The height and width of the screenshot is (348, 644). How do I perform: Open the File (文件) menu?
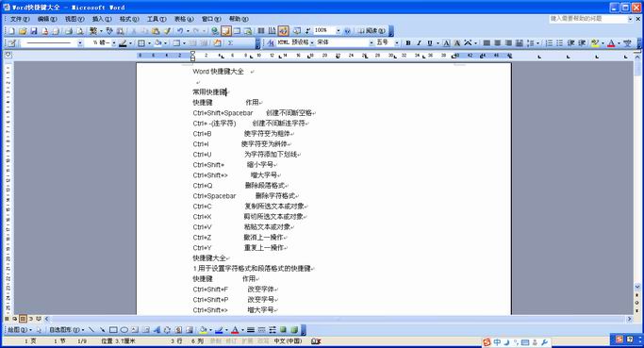point(20,19)
